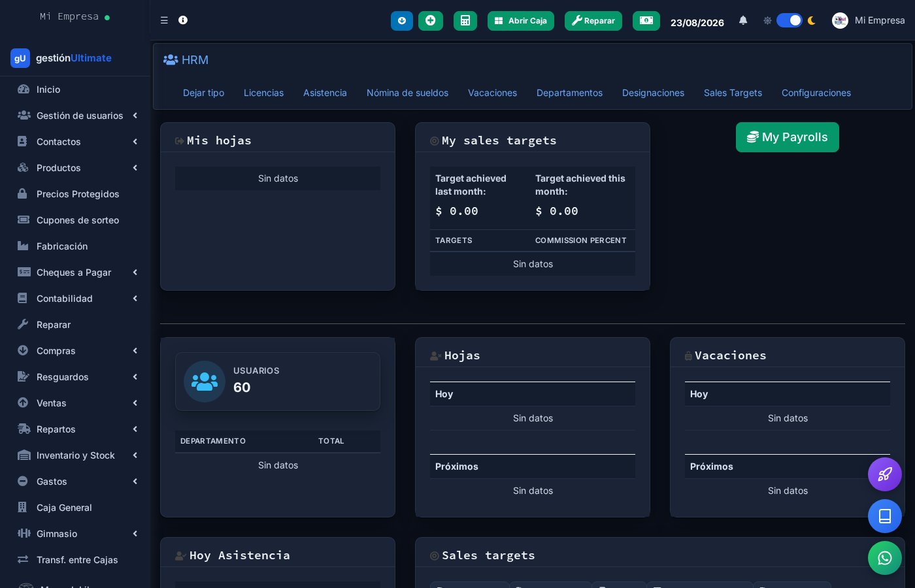The image size is (915, 588).
Task: Open Fabricación in the sidebar
Action: tap(75, 246)
